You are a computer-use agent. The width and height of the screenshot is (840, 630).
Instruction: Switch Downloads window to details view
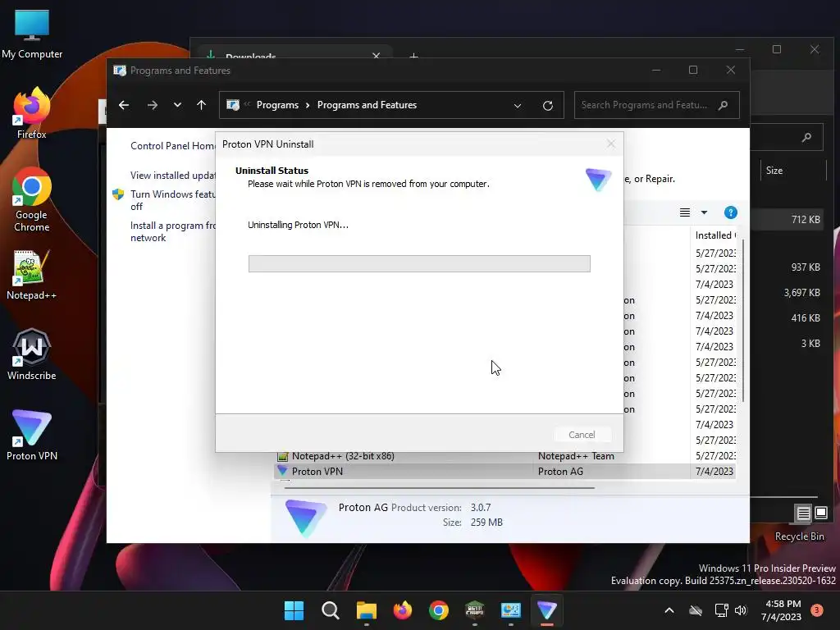point(803,514)
